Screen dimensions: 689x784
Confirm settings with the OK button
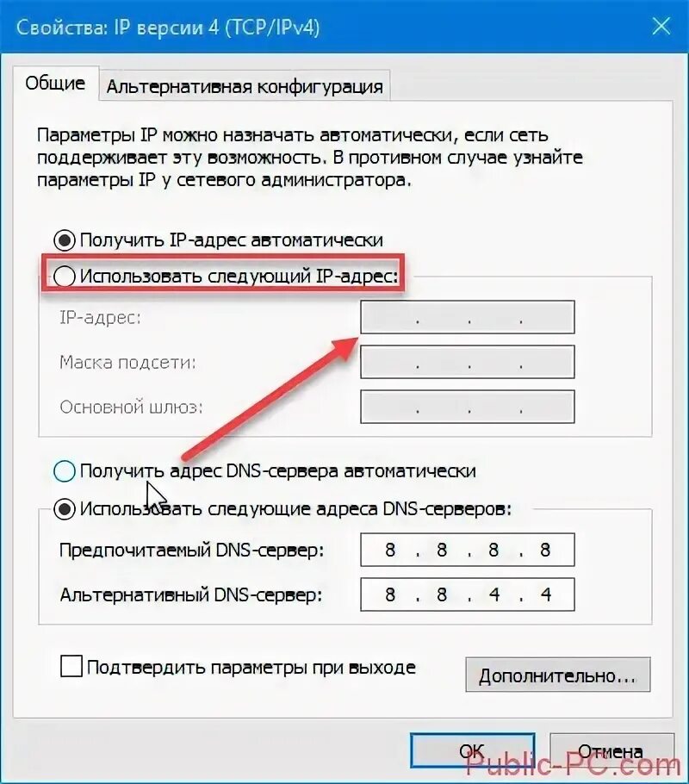click(473, 750)
